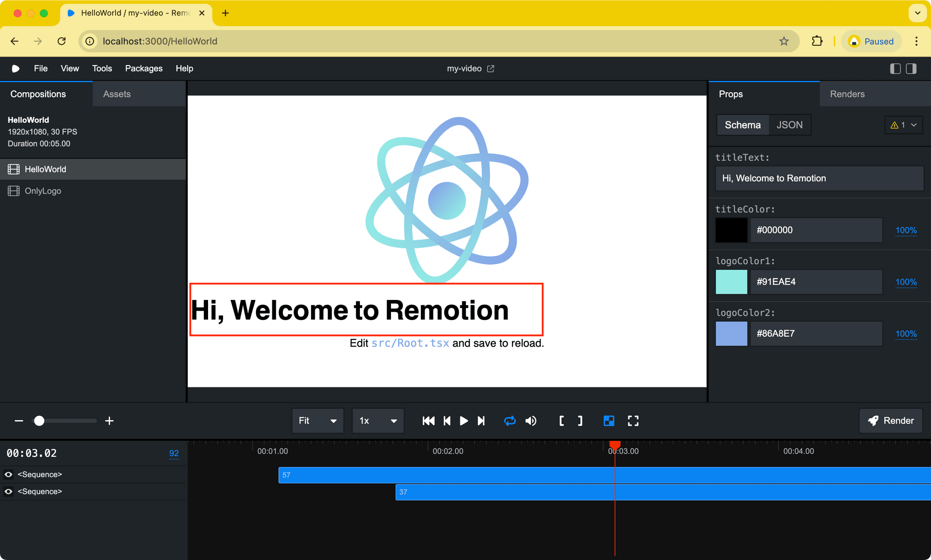The image size is (931, 560).
Task: Click the frame number 92 link
Action: click(x=174, y=453)
